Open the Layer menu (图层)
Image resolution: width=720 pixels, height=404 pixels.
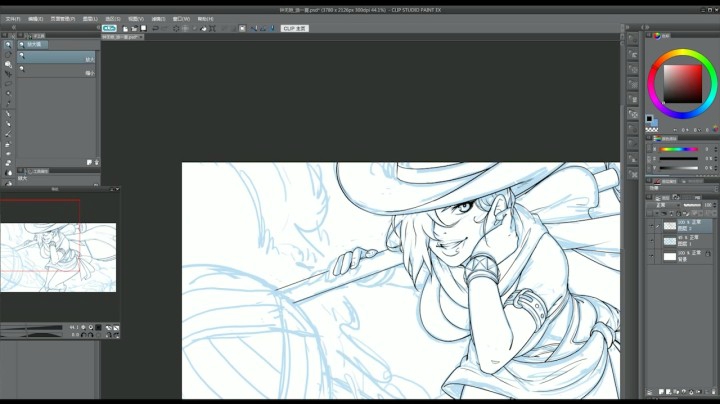(x=90, y=19)
